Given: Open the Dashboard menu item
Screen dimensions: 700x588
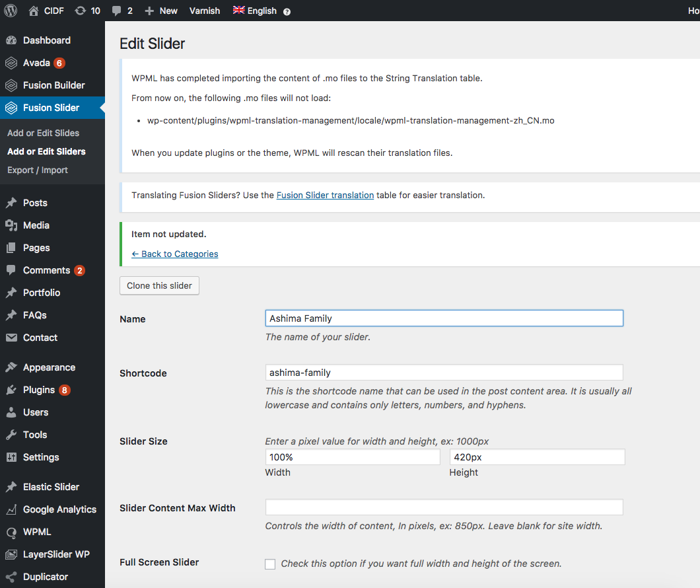Looking at the screenshot, I should click(47, 40).
